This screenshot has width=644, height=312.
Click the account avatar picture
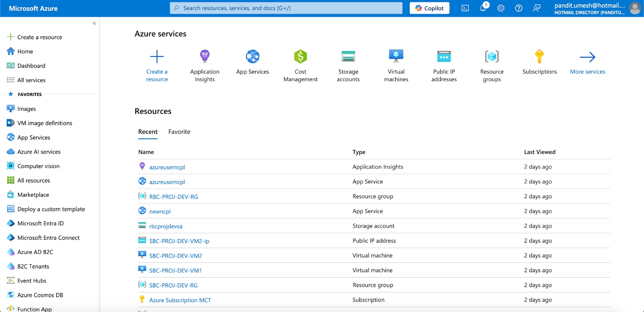coord(635,8)
